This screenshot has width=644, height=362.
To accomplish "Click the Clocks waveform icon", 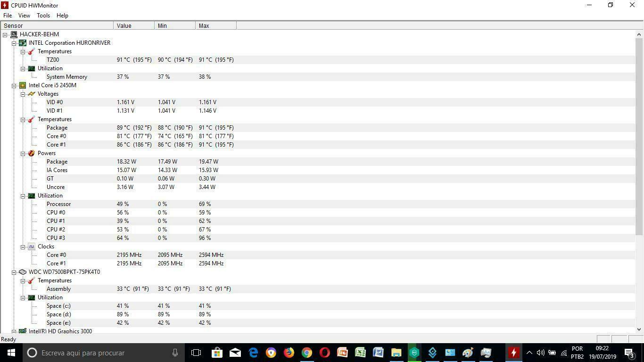I will 32,247.
